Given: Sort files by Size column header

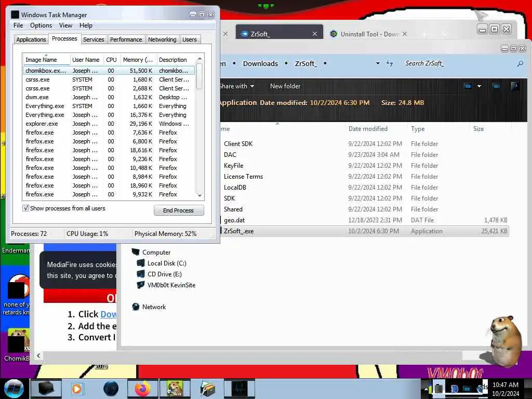Looking at the screenshot, I should [478, 129].
